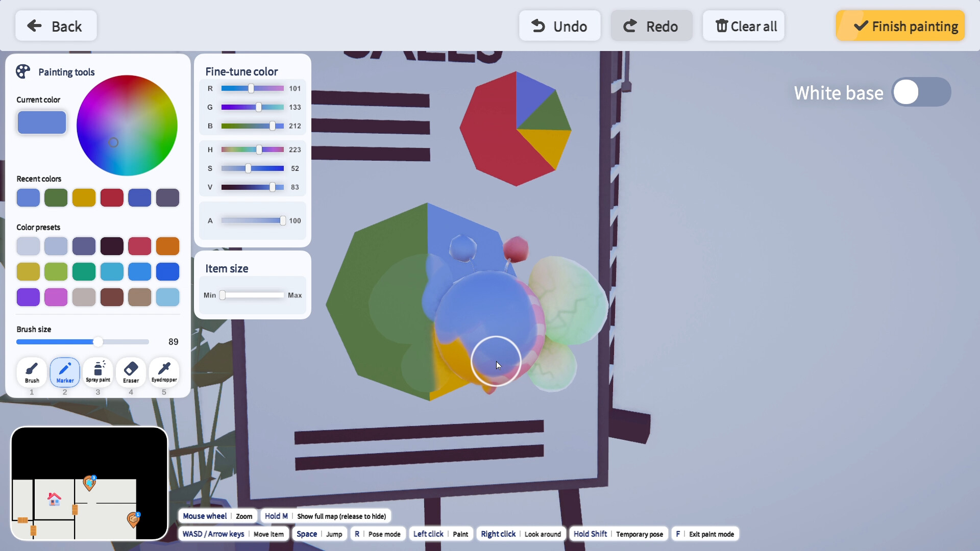Click the A alpha opacity slider

tap(252, 221)
